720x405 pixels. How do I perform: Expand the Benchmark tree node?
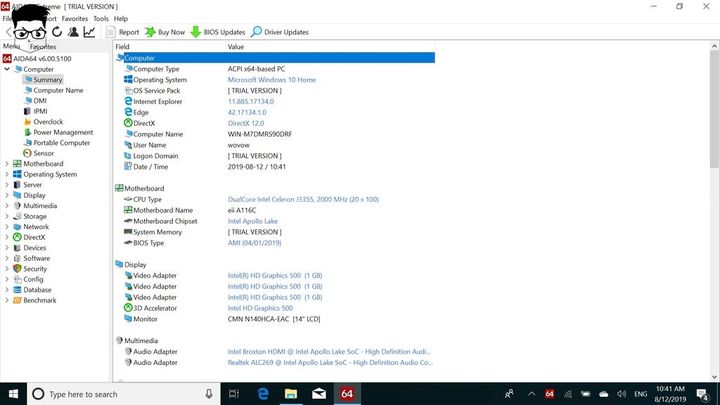click(6, 300)
